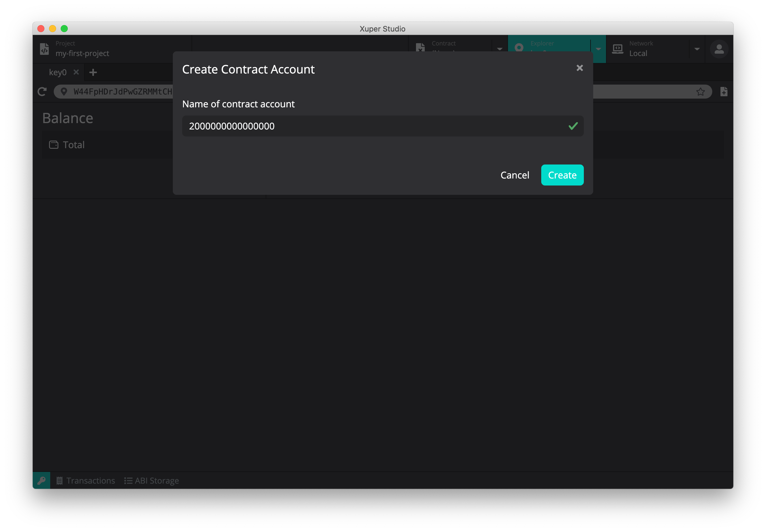This screenshot has height=532, width=766.
Task: Star the current address as favorite
Action: 700,92
